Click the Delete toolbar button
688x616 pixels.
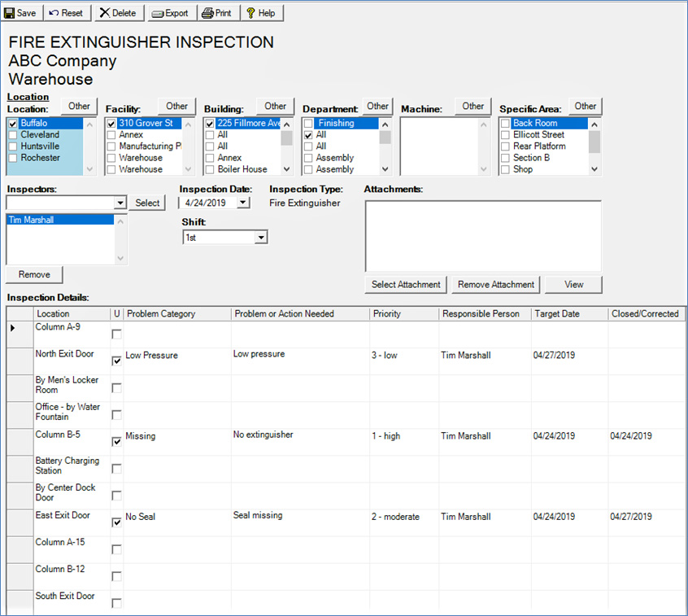[x=119, y=13]
